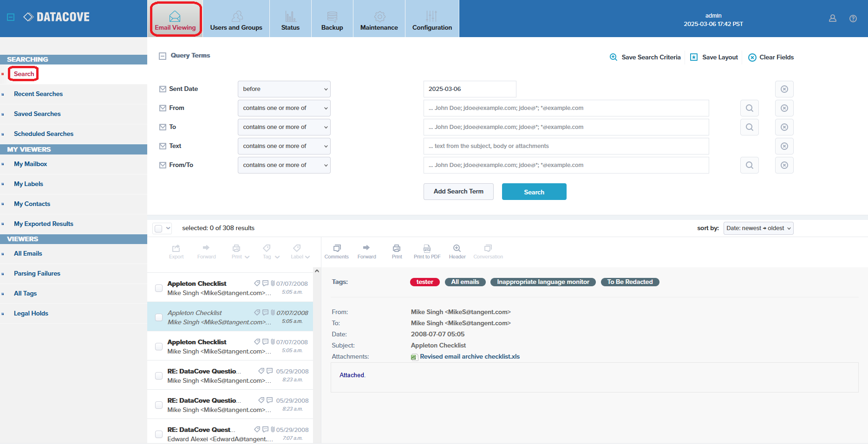This screenshot has height=444, width=868.
Task: Forward the currently viewed email
Action: click(366, 251)
